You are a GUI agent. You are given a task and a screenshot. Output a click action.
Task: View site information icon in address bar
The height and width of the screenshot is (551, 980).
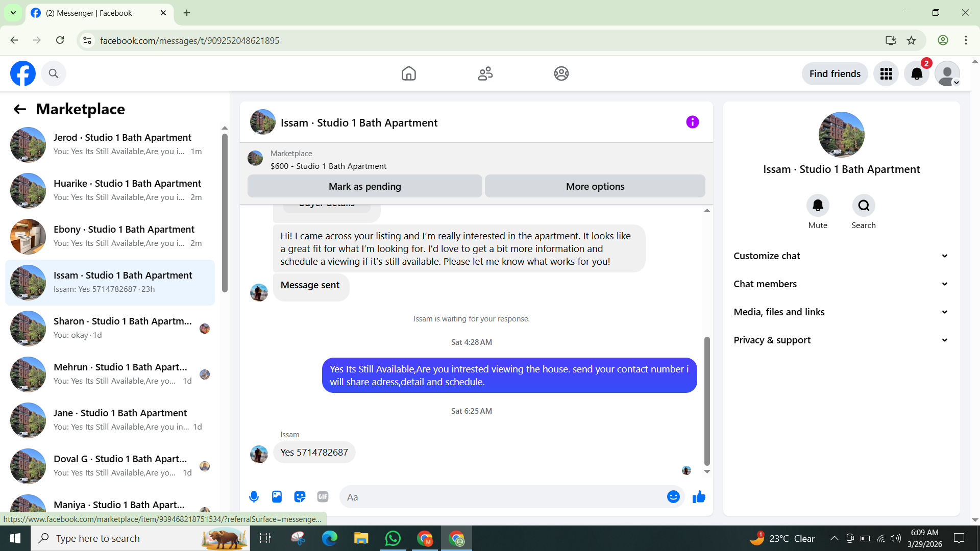87,40
